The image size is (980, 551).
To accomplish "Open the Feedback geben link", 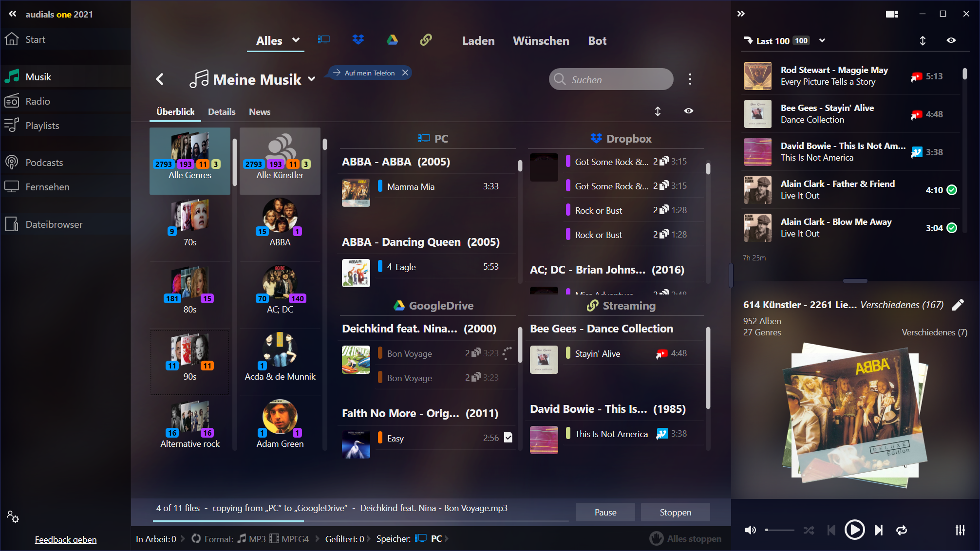I will pyautogui.click(x=66, y=539).
